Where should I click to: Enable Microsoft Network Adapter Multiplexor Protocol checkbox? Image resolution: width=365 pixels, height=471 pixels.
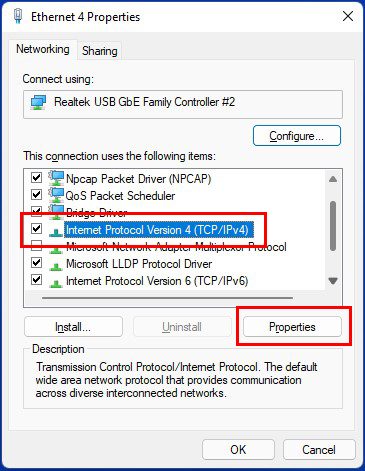click(36, 246)
